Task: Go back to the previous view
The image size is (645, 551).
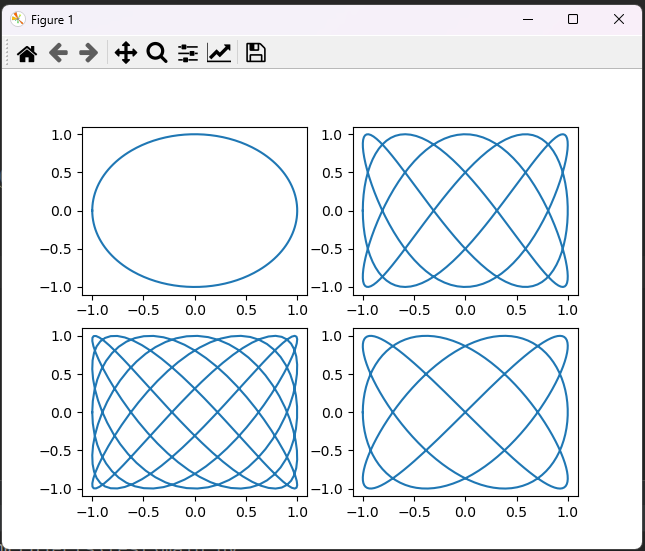Action: pyautogui.click(x=58, y=53)
